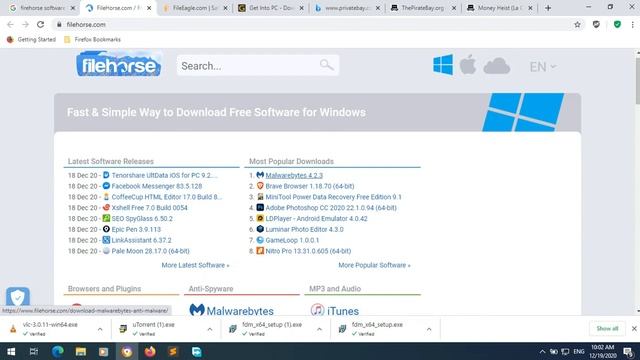Viewport: 640px width, 360px height.
Task: Show hidden system tray icons
Action: [x=542, y=351]
